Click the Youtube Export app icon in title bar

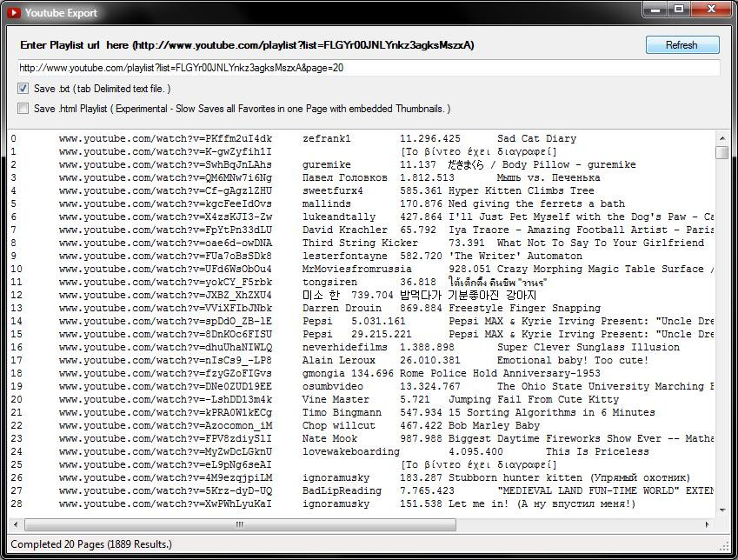(x=13, y=12)
